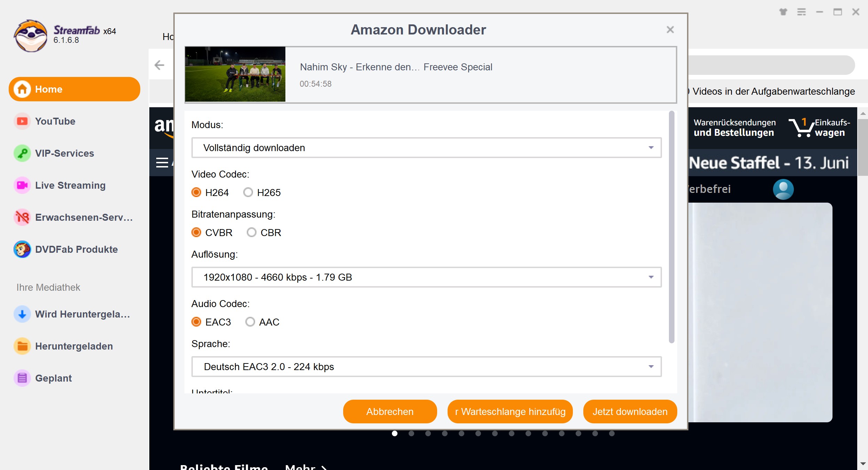Select CVBR bitrate option

[196, 232]
